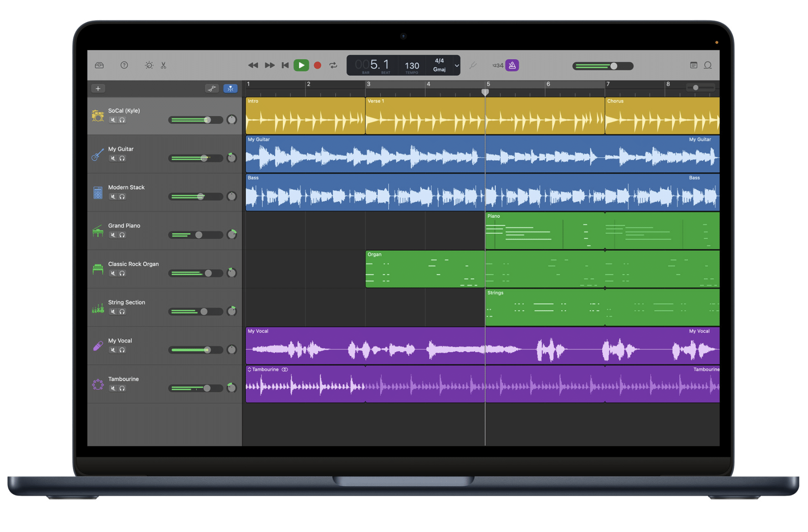Viewport: 808px width, 532px height.
Task: Expand the LCD display mode dropdown arrow
Action: [456, 66]
